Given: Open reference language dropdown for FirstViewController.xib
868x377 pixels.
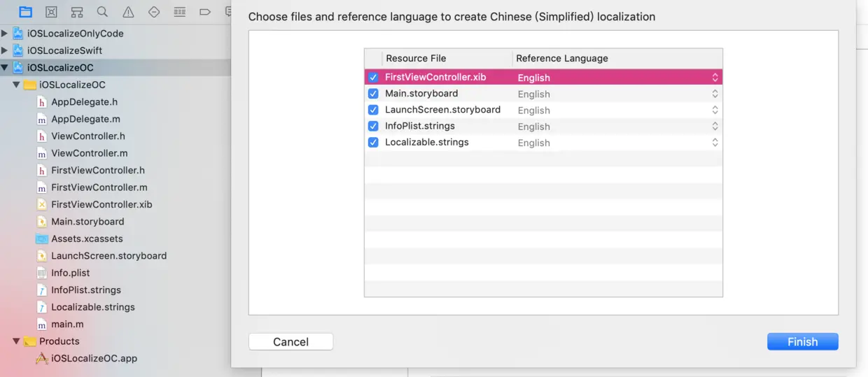Looking at the screenshot, I should coord(715,78).
